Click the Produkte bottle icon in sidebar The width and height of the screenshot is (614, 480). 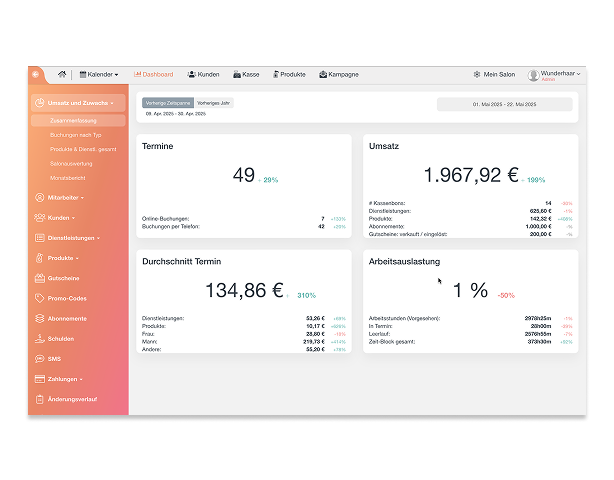pyautogui.click(x=40, y=258)
